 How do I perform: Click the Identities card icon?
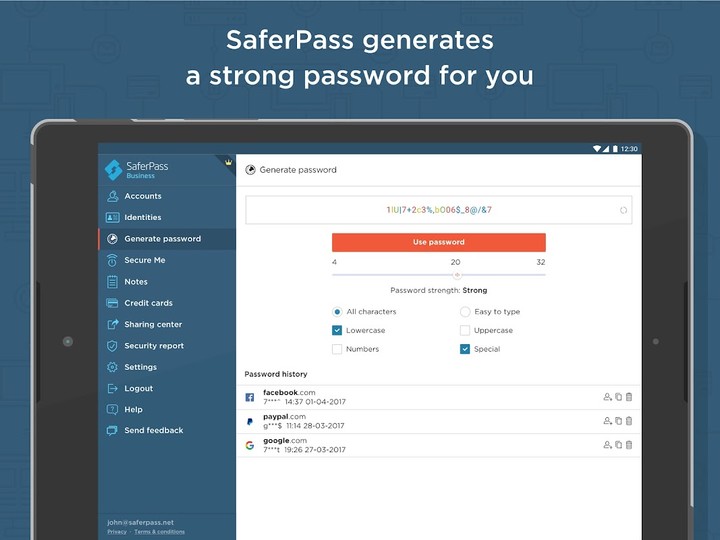tap(112, 217)
